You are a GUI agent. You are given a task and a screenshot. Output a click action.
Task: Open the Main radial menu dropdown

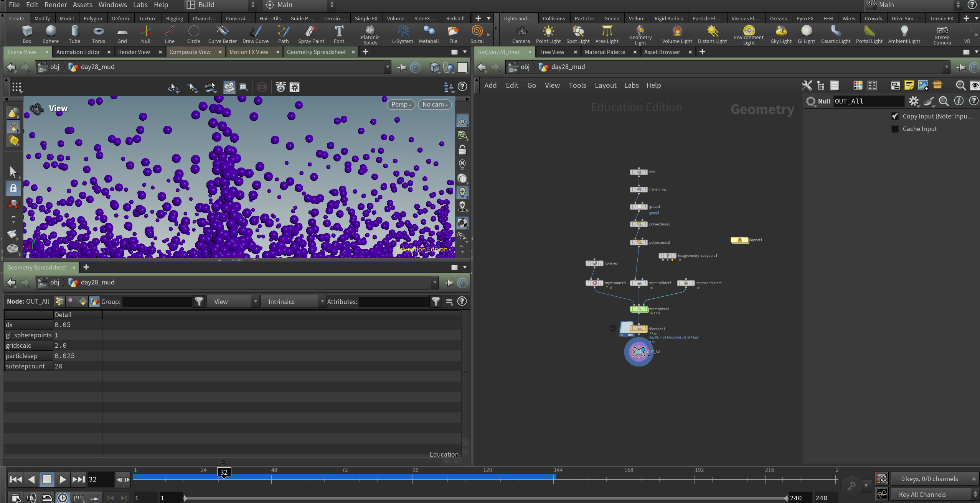[299, 5]
